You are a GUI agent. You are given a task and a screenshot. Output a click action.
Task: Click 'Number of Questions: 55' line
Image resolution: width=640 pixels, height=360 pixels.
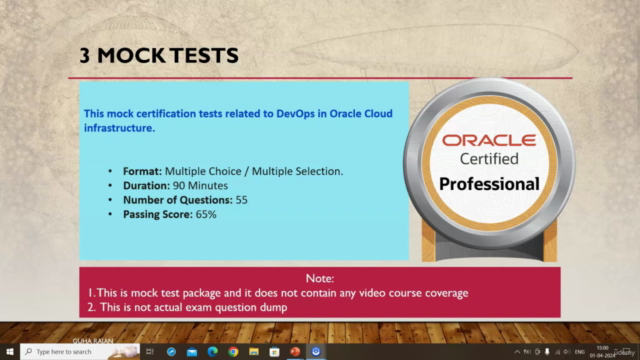185,200
